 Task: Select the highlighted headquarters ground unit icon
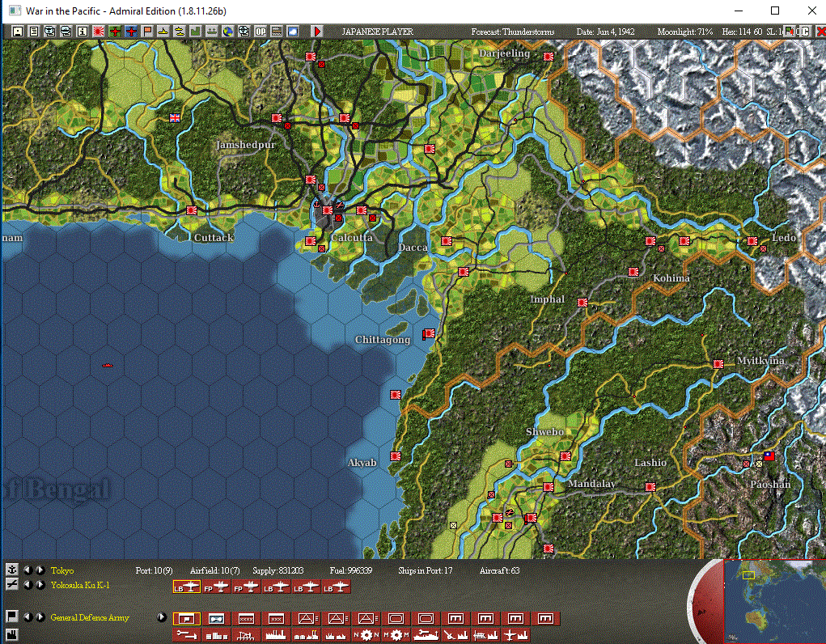click(187, 618)
